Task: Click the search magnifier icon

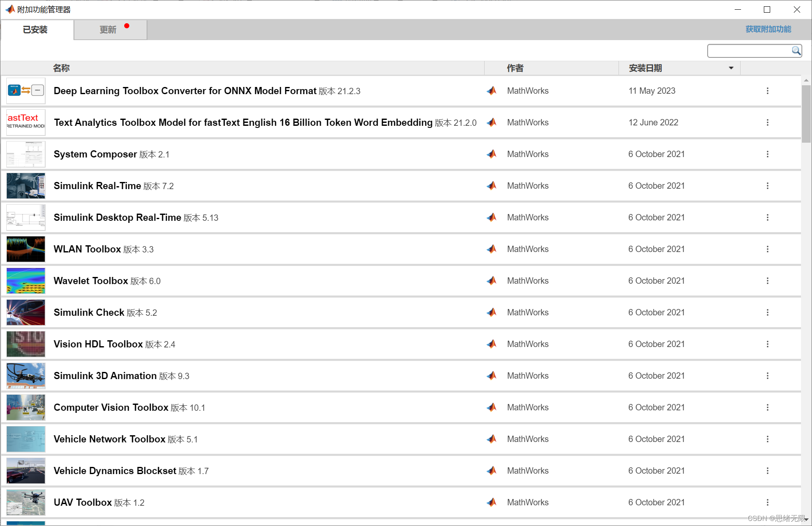Action: pyautogui.click(x=796, y=51)
